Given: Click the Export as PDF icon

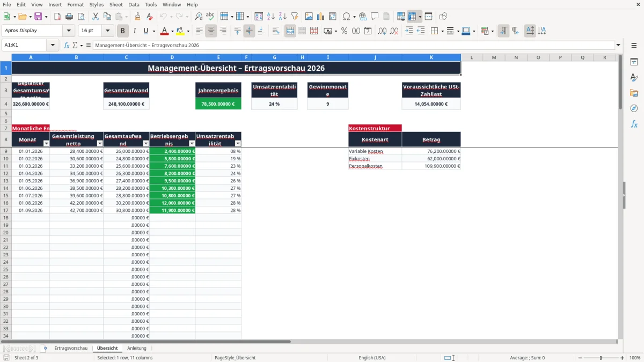Looking at the screenshot, I should 57,17.
